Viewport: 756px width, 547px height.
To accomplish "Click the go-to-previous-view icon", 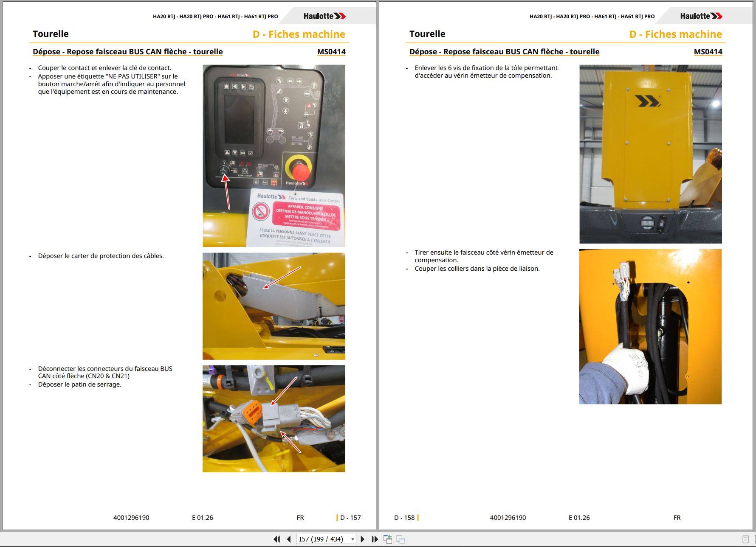I will 387,539.
